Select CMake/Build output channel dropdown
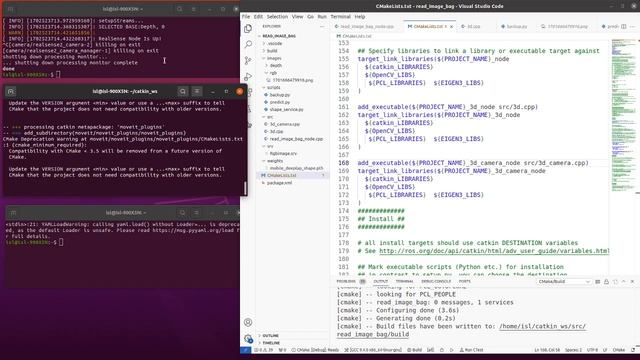640x360 pixels. tap(564, 282)
